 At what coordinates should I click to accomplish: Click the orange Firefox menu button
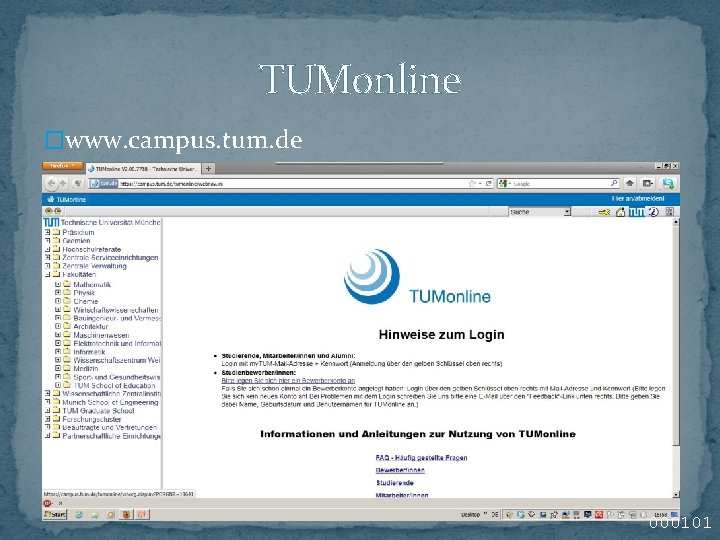coord(62,166)
